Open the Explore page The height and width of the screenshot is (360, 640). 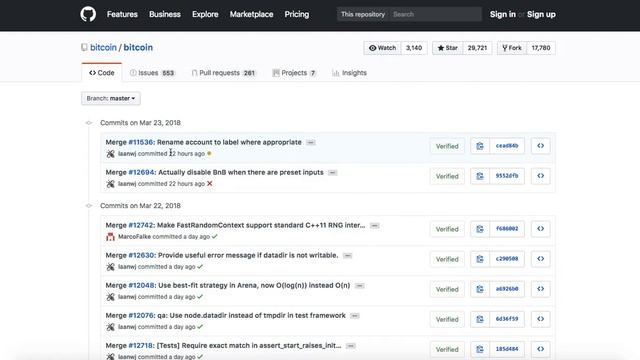click(205, 14)
